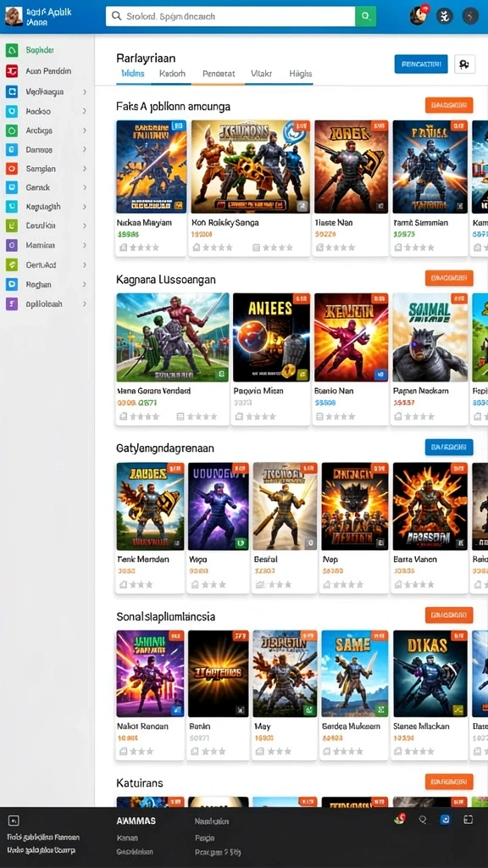The height and width of the screenshot is (868, 488).
Task: Select the red Aun Penddin sidebar icon
Action: [12, 71]
